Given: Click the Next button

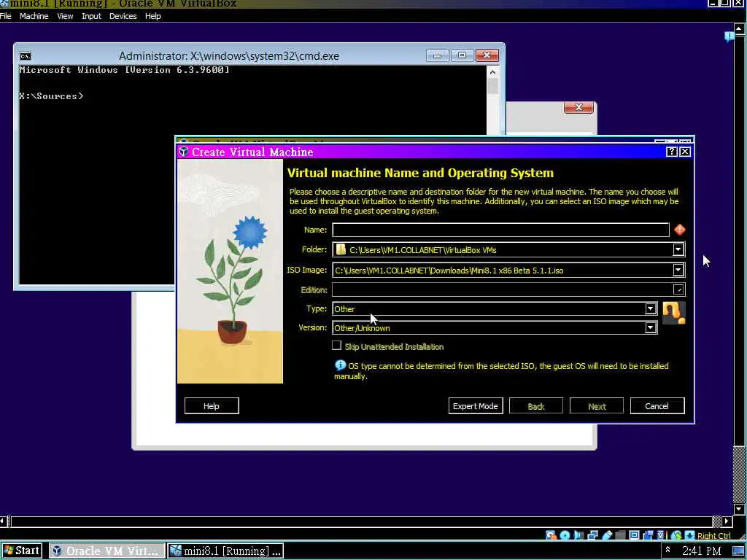Looking at the screenshot, I should [597, 406].
